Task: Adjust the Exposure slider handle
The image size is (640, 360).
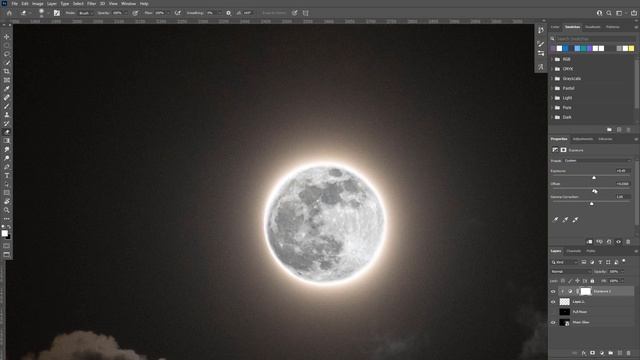Action: pos(594,178)
